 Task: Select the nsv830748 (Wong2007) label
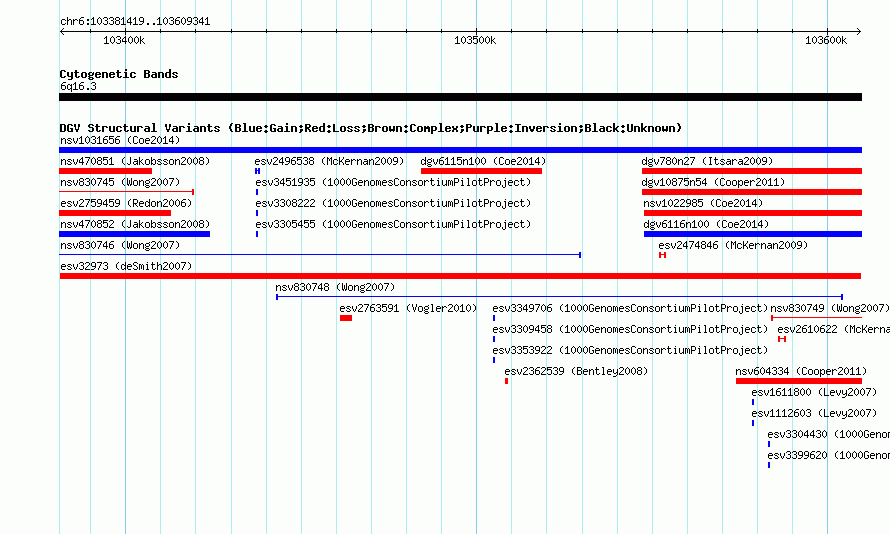pyautogui.click(x=335, y=287)
